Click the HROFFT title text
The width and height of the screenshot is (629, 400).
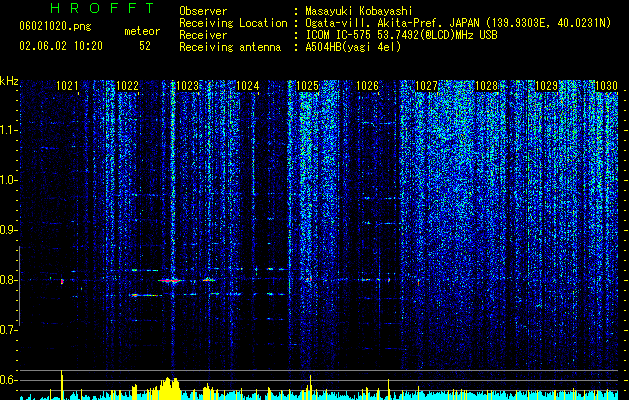point(103,8)
